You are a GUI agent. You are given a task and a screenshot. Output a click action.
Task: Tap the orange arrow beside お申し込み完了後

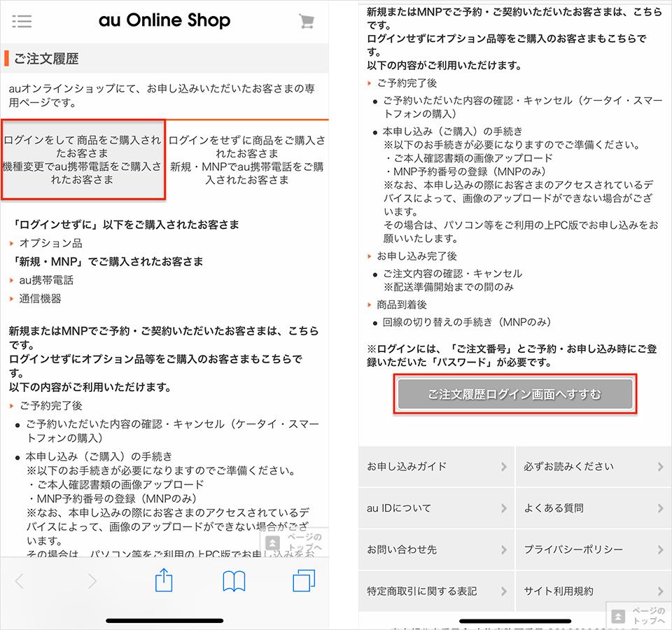pyautogui.click(x=370, y=256)
